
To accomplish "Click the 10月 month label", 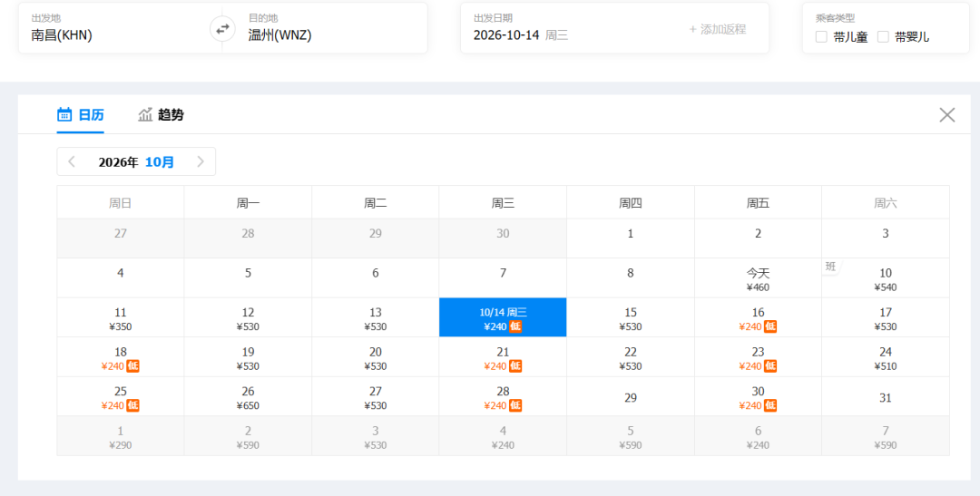I will (160, 162).
